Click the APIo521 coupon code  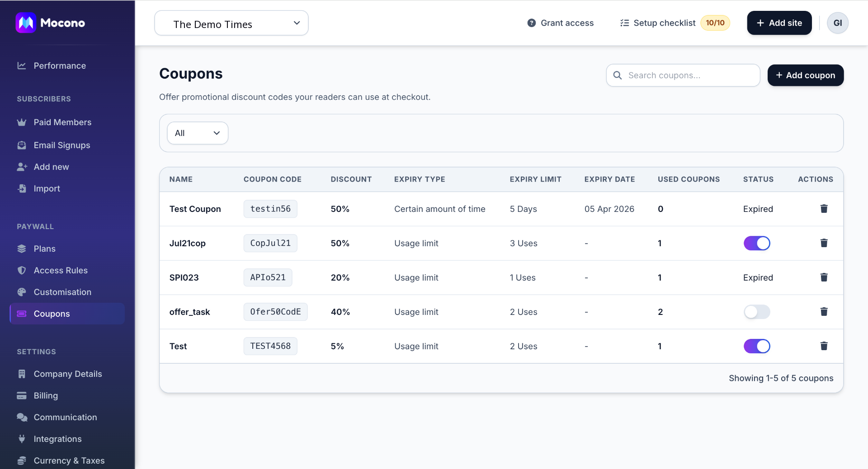(268, 277)
